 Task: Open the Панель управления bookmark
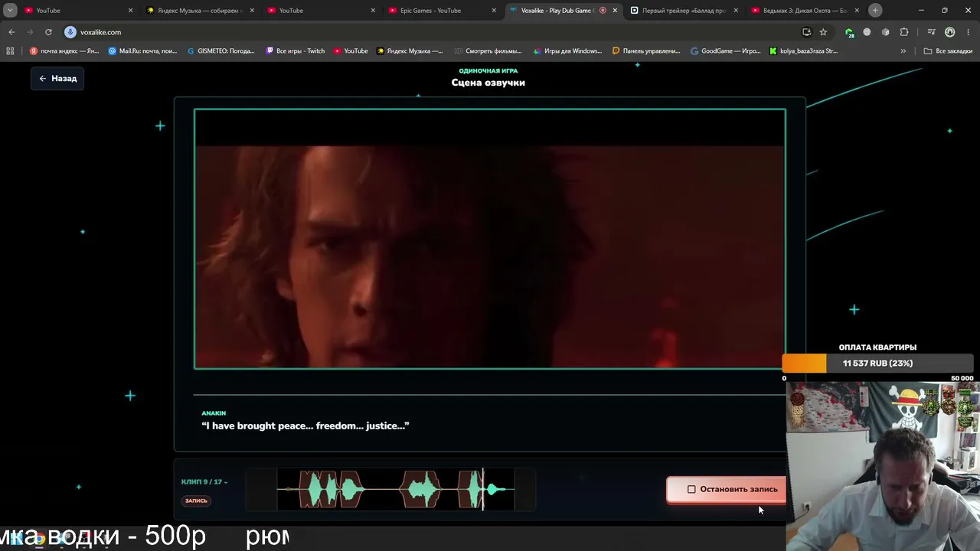(x=646, y=51)
